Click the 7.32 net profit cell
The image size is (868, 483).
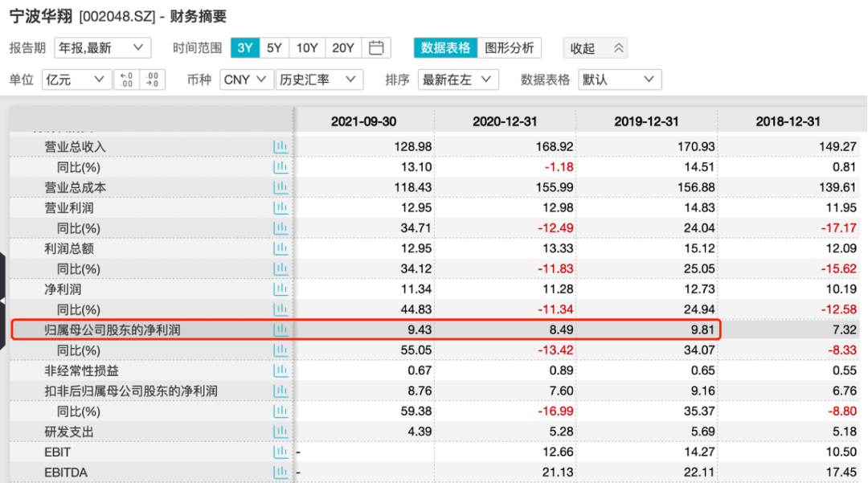pos(845,330)
